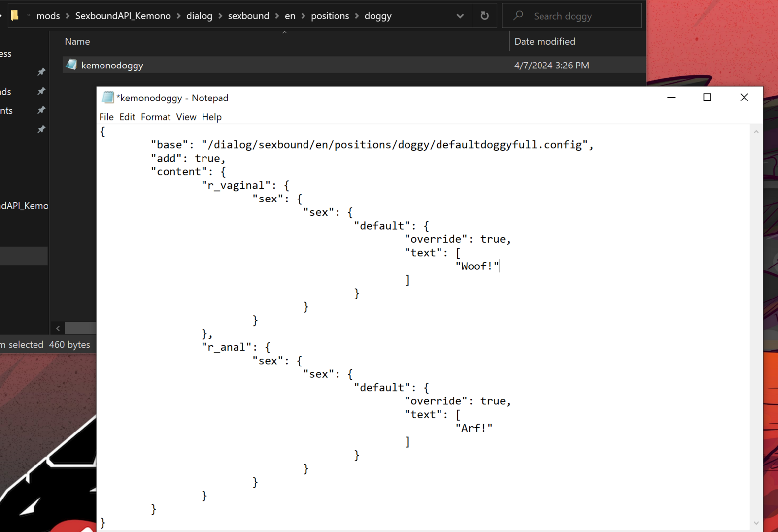Open the View menu in Notepad
The height and width of the screenshot is (532, 778).
coord(186,117)
